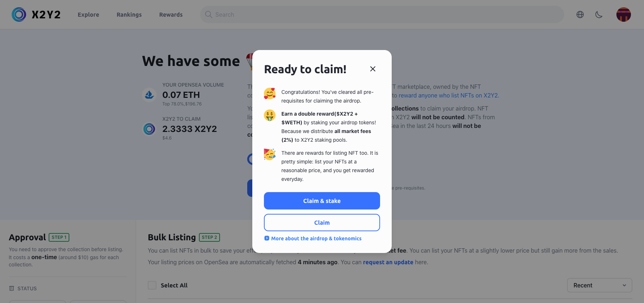Screen dimensions: 644x303
Task: Open the Explore menu
Action: [88, 14]
